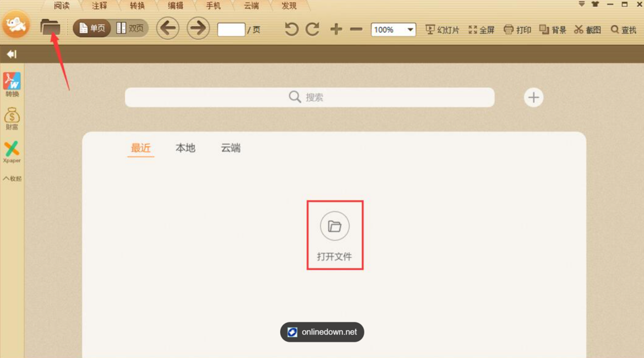Switch to the 注释 annotation tab

(99, 6)
